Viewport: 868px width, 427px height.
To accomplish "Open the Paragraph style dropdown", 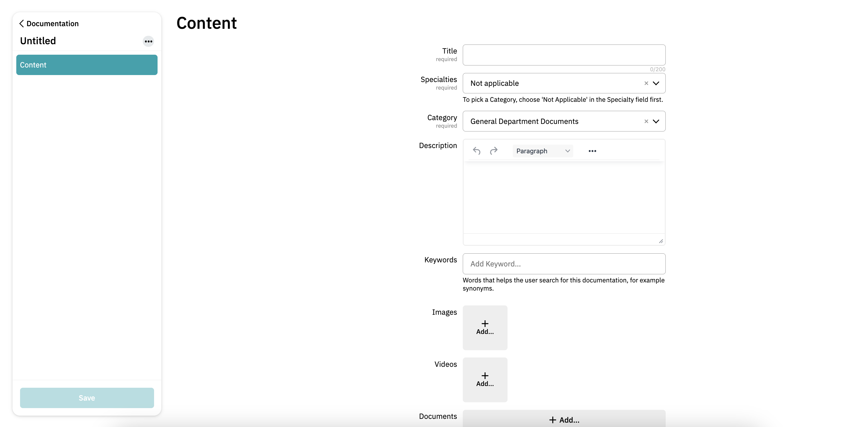I will (542, 151).
